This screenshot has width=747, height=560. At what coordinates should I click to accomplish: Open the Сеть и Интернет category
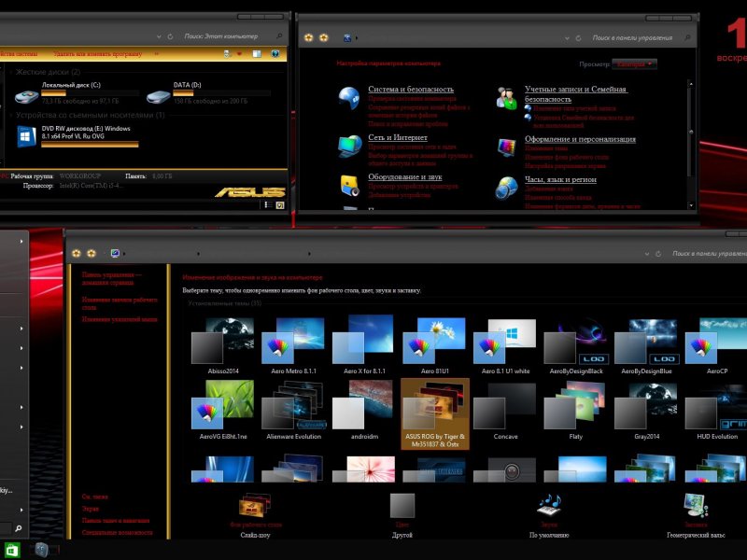click(x=398, y=137)
